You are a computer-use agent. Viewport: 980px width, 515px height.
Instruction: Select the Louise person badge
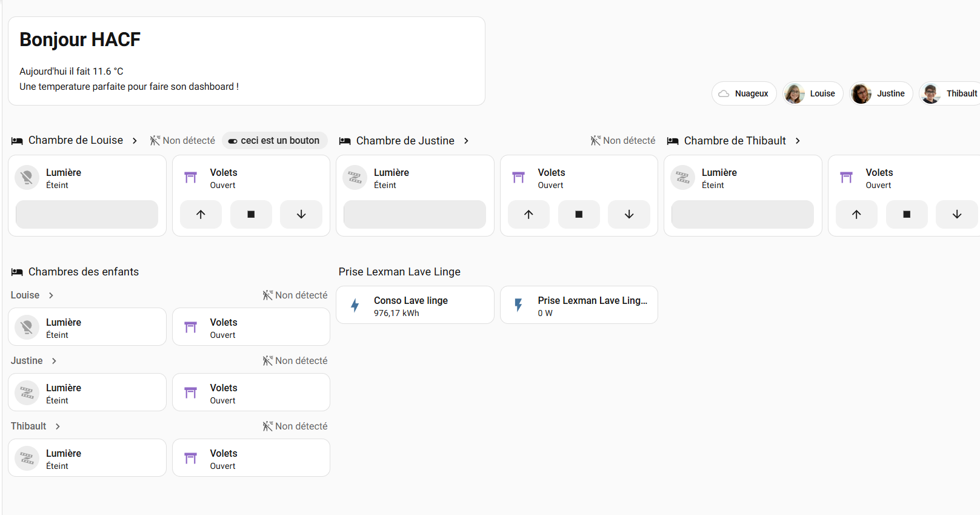tap(813, 93)
